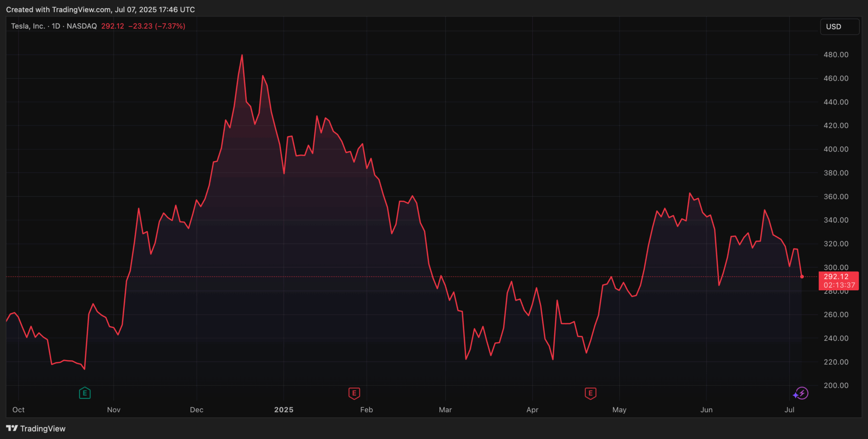Click the 200.00 price scale label
The height and width of the screenshot is (439, 868).
(835, 386)
